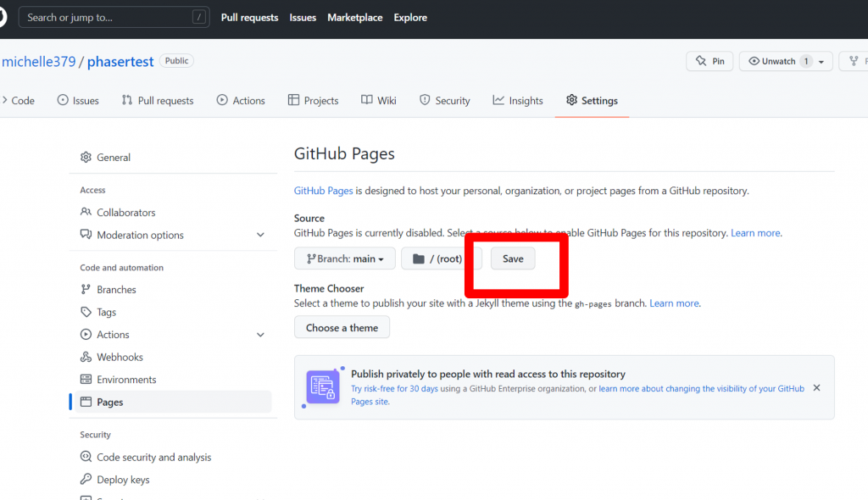Open Try risk-free for 30 days link

(394, 389)
